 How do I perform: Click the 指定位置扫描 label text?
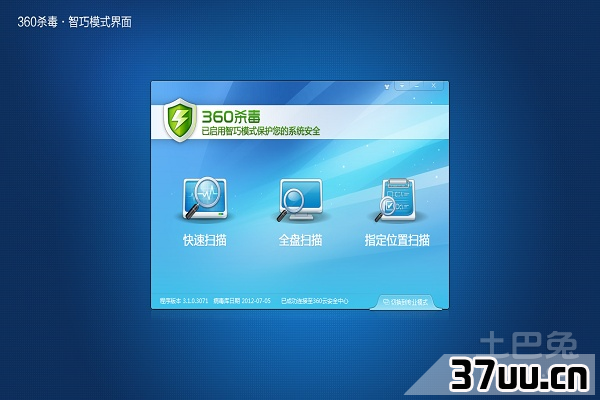(x=397, y=240)
